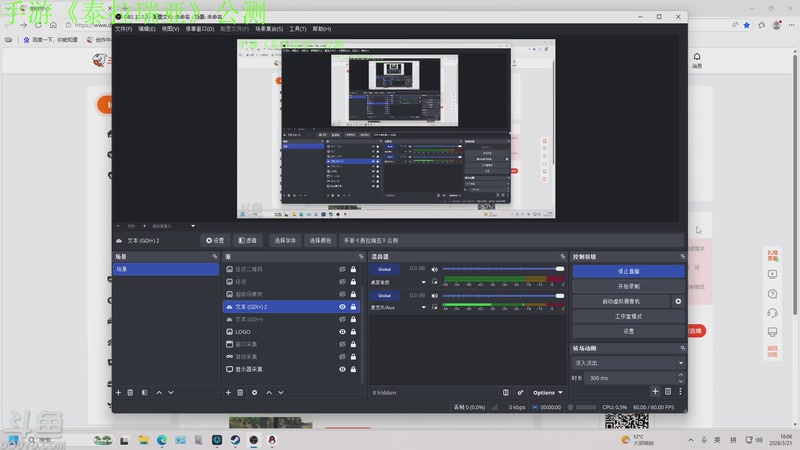The image size is (800, 450).
Task: Switch mixer layout icon beside Options
Action: 506,392
